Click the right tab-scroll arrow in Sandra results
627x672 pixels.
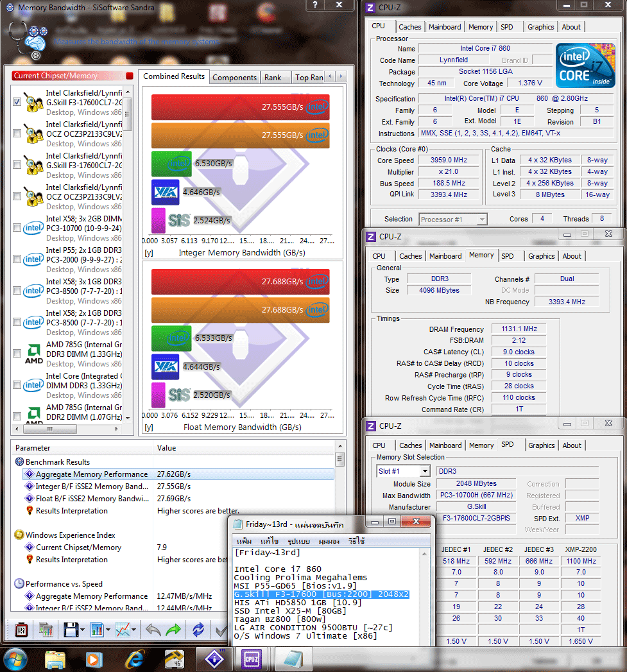[341, 76]
